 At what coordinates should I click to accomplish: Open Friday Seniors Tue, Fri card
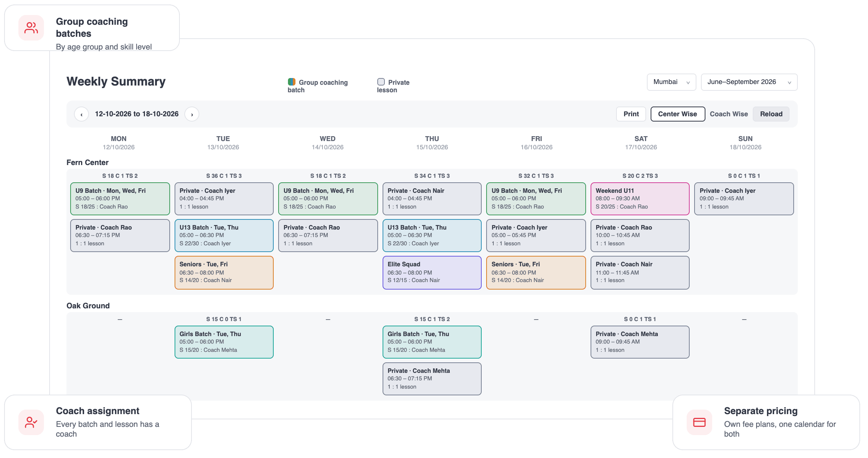536,273
